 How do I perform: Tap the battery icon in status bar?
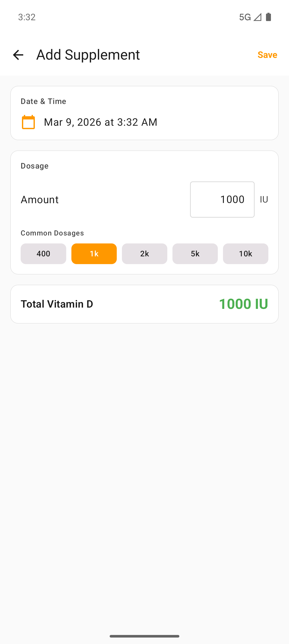click(x=269, y=17)
